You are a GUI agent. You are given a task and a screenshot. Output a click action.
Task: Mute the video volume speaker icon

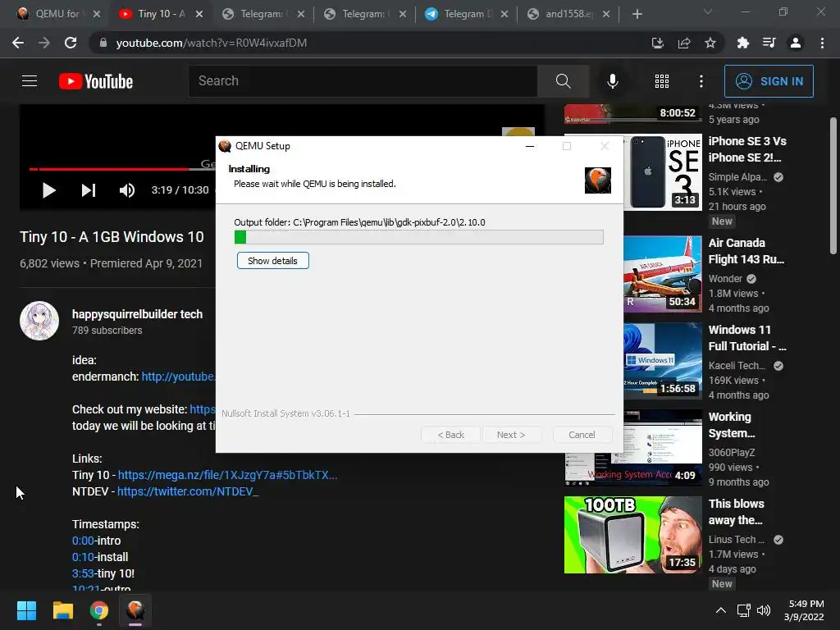(127, 190)
